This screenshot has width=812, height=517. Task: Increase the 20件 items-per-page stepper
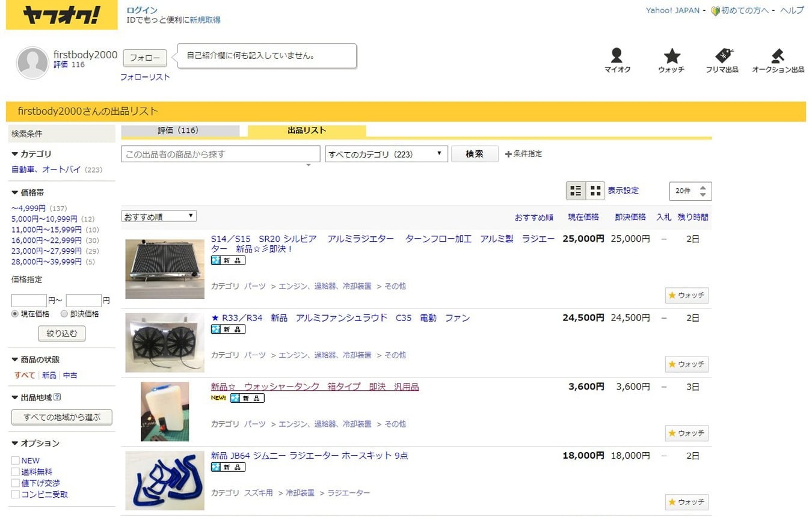[703, 187]
